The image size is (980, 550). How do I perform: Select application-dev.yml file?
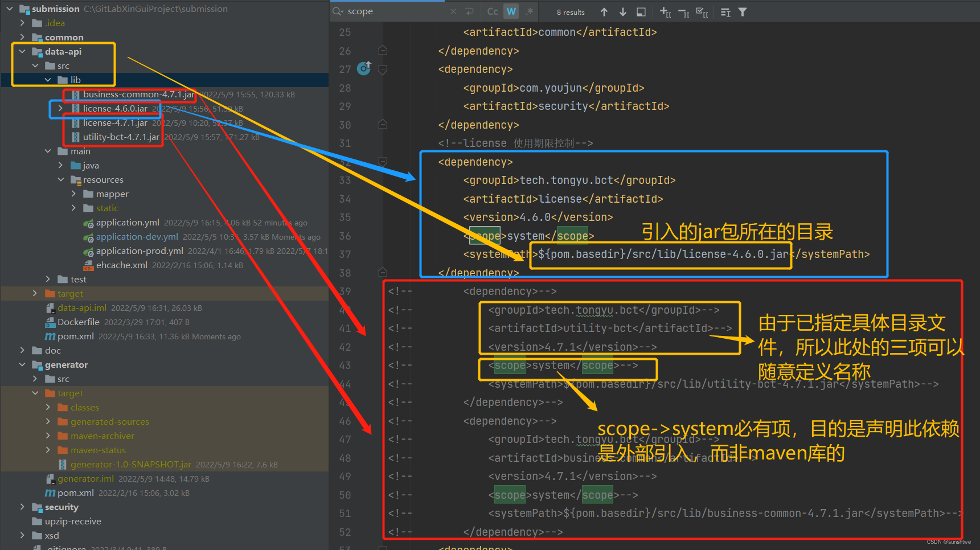[137, 237]
